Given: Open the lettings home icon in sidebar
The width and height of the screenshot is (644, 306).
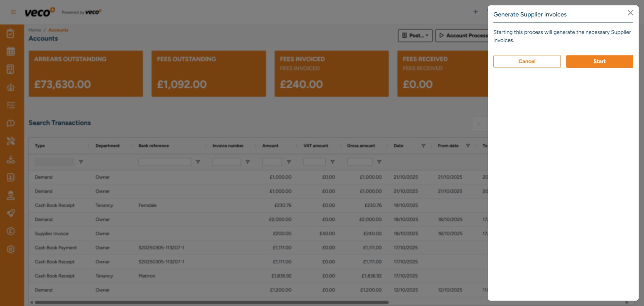Looking at the screenshot, I should [11, 87].
